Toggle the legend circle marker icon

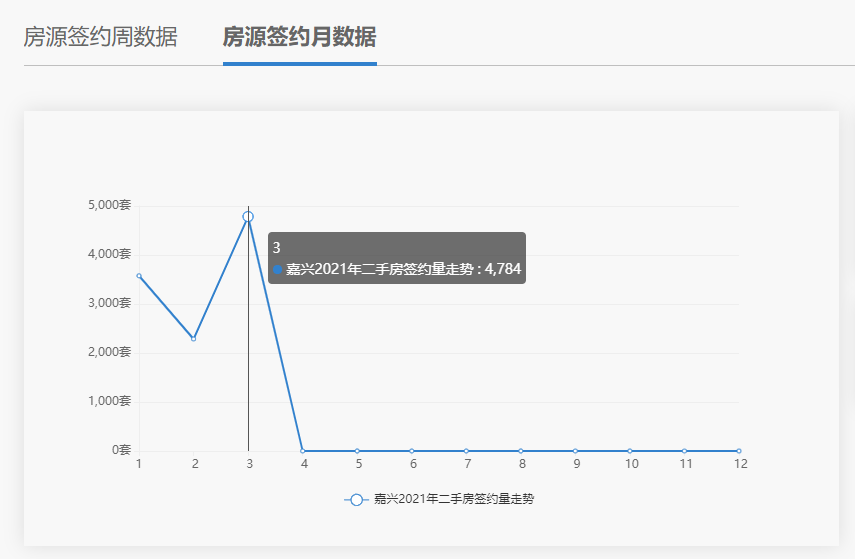click(x=357, y=499)
